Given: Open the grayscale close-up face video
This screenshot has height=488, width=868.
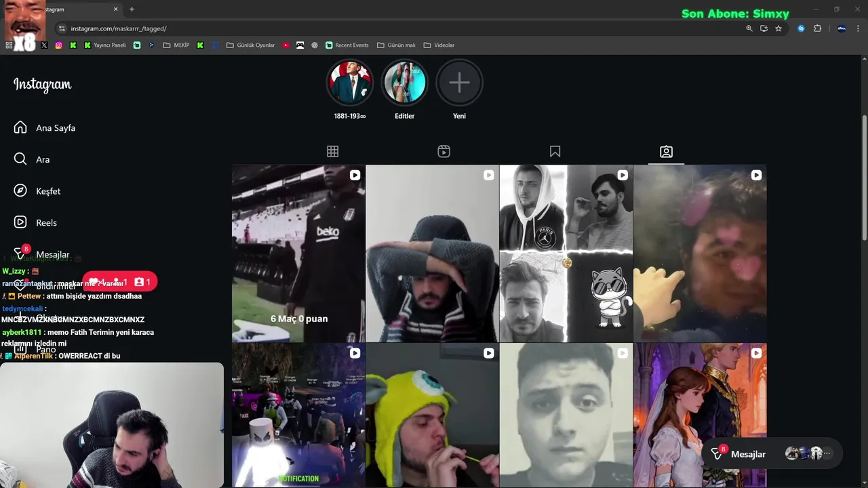Looking at the screenshot, I should coord(566,415).
